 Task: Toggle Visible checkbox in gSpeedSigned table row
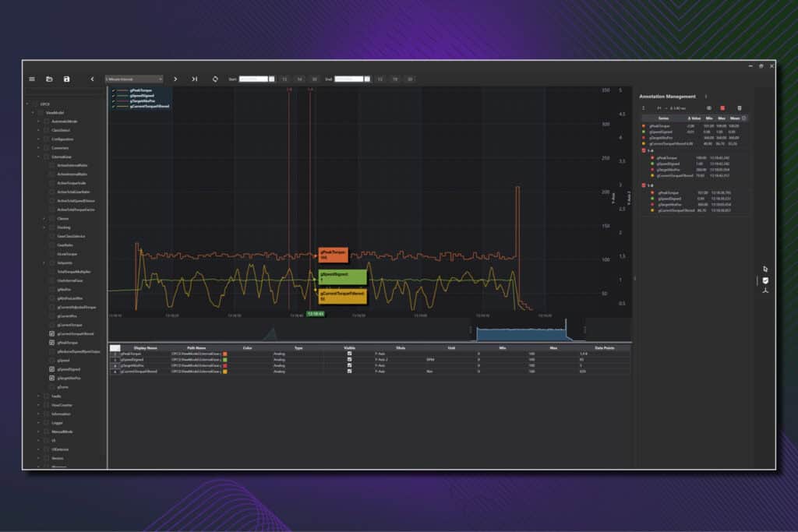pos(350,360)
